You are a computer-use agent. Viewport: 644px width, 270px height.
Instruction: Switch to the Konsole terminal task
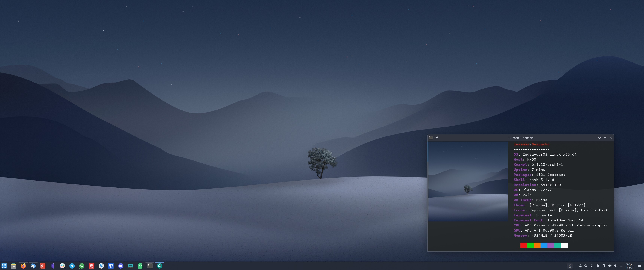coord(150,265)
